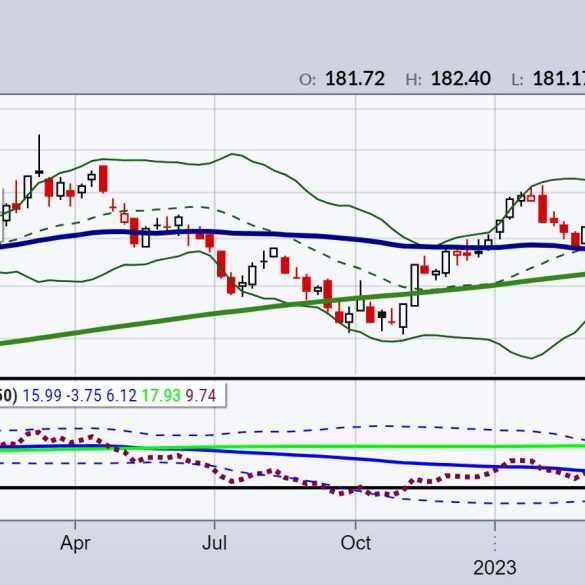Click the upper Bollinger band peak after July

point(232,154)
